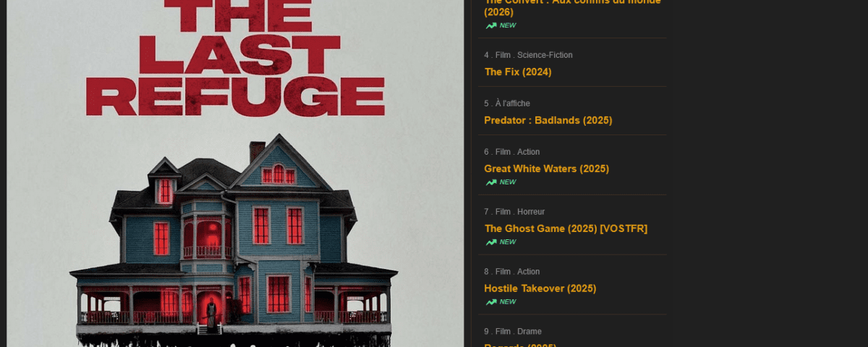
Task: Click the trending NEW icon under The Convert
Action: coord(491,25)
